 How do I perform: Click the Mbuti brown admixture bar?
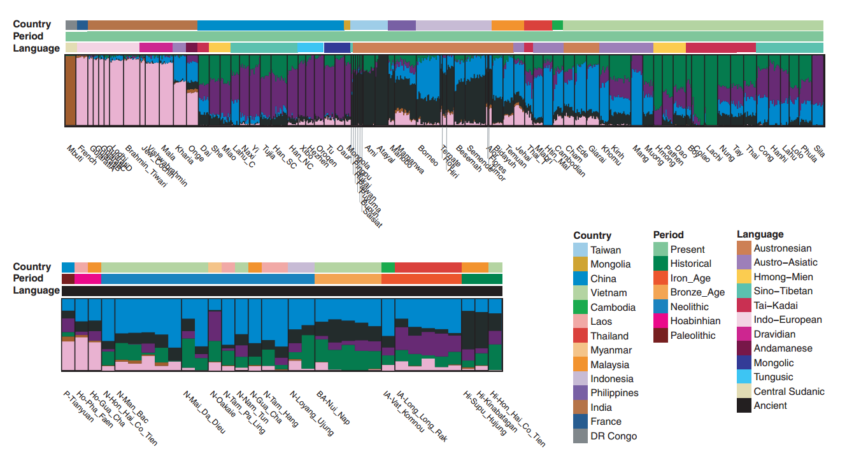pyautogui.click(x=70, y=90)
